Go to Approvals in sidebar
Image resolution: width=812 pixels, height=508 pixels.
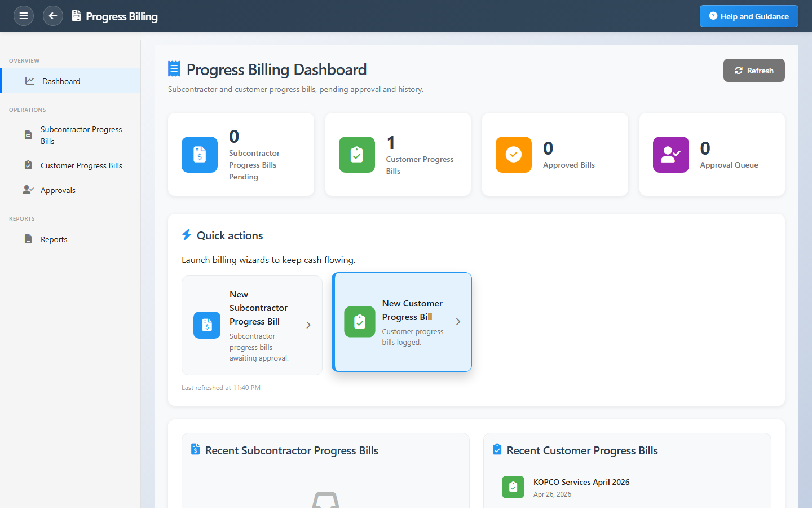pyautogui.click(x=70, y=190)
